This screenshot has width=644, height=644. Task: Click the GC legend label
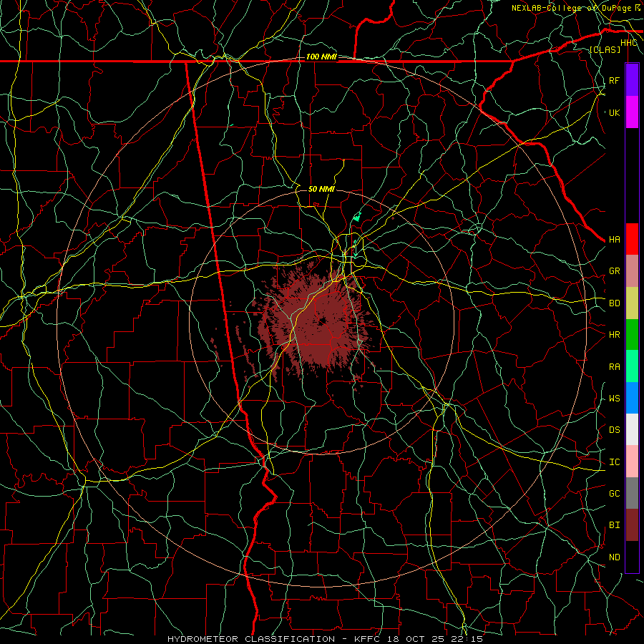(614, 493)
